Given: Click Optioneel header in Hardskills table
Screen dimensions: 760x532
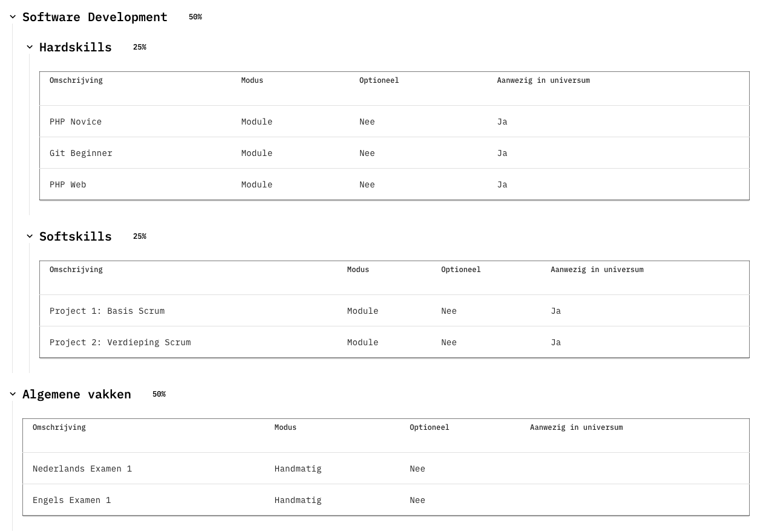Looking at the screenshot, I should pyautogui.click(x=379, y=80).
